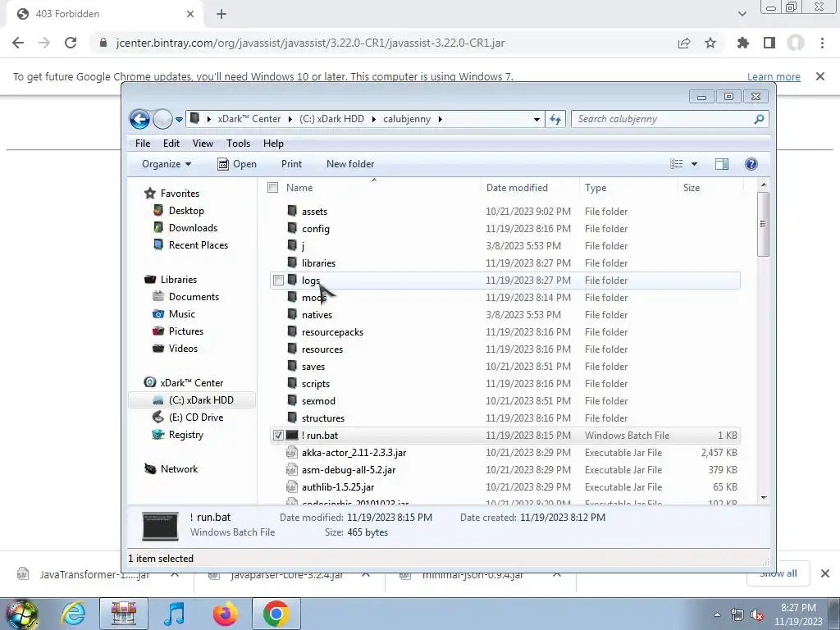
Task: Sort by the Date modified column header
Action: coord(517,188)
